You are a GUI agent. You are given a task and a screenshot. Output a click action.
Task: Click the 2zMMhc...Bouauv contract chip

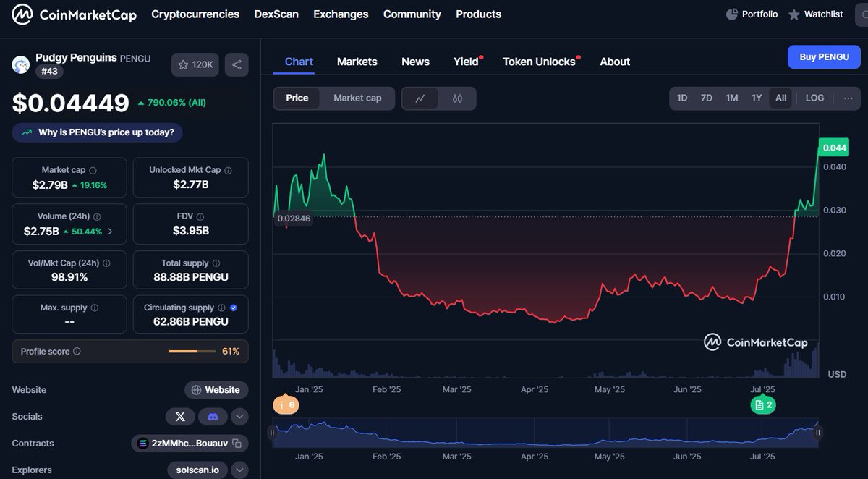(190, 444)
